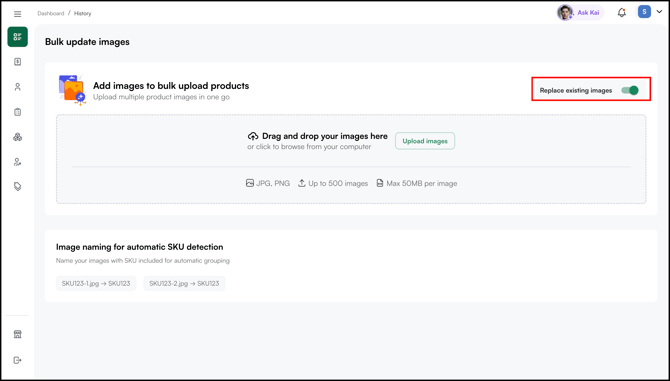Open the person-with-pencil sidebar icon
Image resolution: width=670 pixels, height=381 pixels.
18,162
